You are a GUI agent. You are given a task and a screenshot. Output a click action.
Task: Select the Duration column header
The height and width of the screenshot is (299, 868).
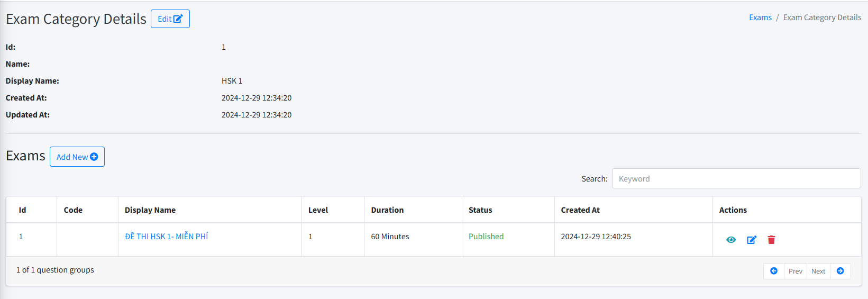(x=387, y=210)
